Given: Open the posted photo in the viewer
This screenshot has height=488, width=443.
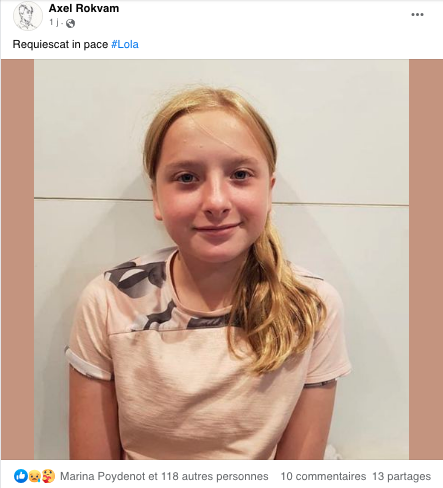Looking at the screenshot, I should tap(221, 259).
